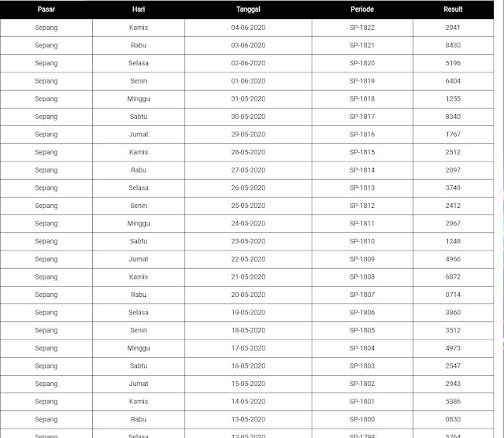Image resolution: width=504 pixels, height=438 pixels.
Task: Select the SP-1822 period cell
Action: (x=362, y=28)
